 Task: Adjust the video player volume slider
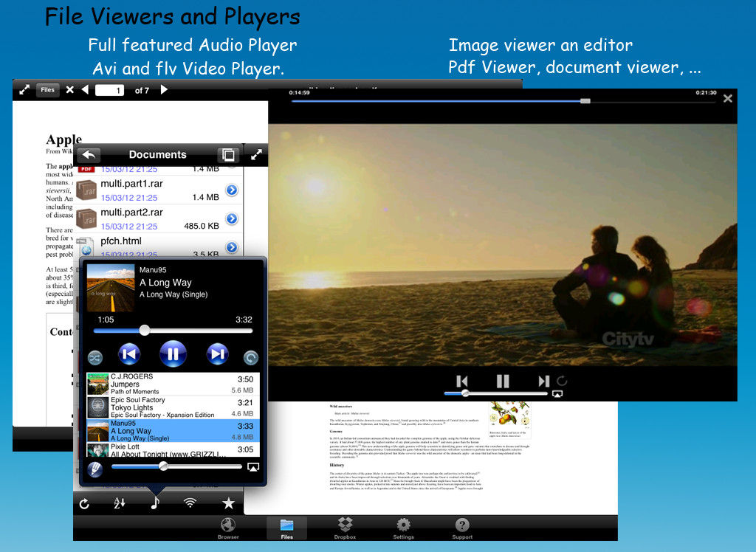pyautogui.click(x=495, y=393)
